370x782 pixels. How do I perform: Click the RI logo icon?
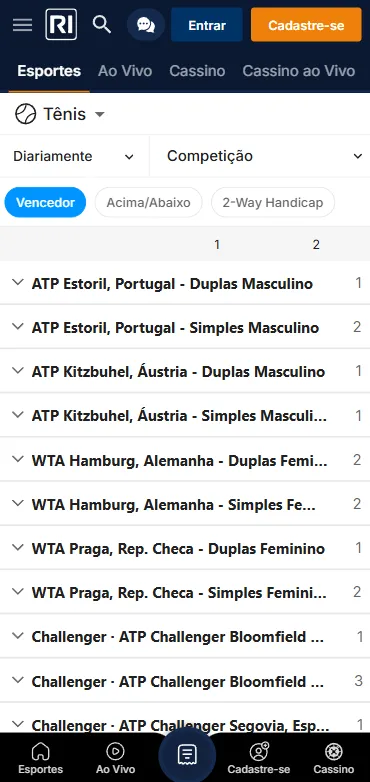[61, 24]
